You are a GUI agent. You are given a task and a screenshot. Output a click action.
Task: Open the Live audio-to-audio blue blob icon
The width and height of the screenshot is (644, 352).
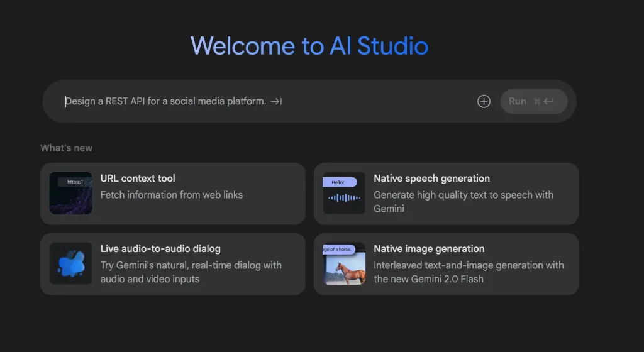click(70, 263)
